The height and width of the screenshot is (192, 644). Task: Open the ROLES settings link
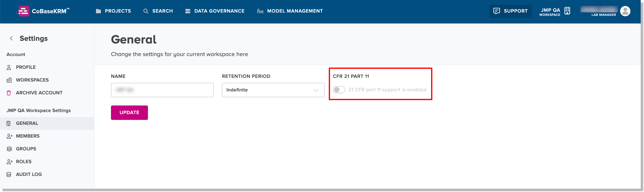pos(24,162)
